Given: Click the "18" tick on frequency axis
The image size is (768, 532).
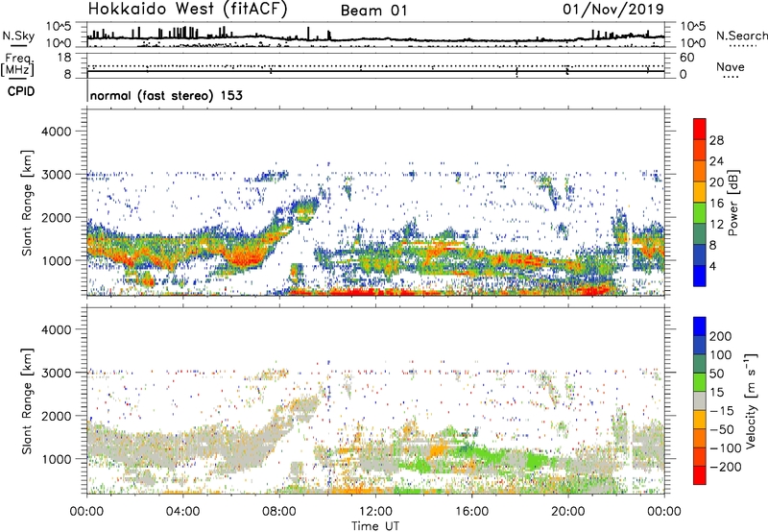Looking at the screenshot, I should [64, 58].
